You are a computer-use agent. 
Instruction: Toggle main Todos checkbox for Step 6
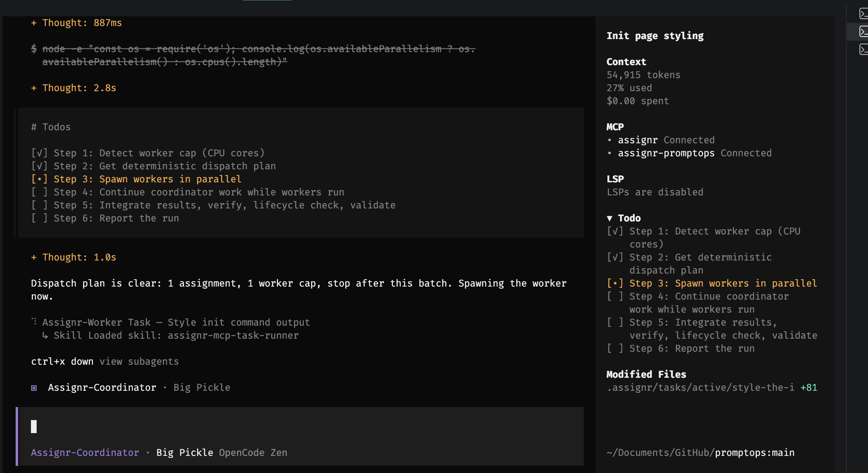tap(39, 218)
